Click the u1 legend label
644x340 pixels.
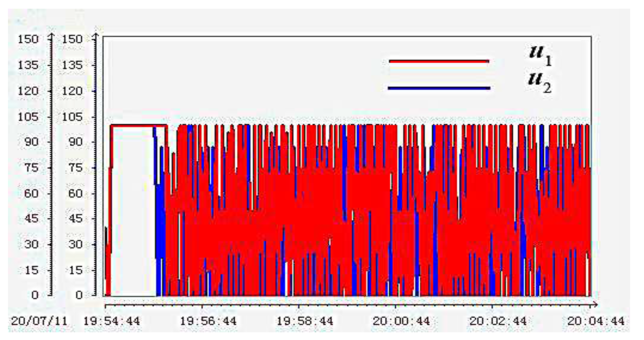[540, 56]
